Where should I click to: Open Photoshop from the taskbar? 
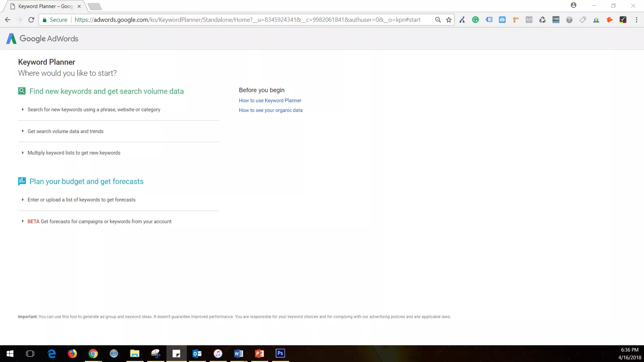coord(280,353)
